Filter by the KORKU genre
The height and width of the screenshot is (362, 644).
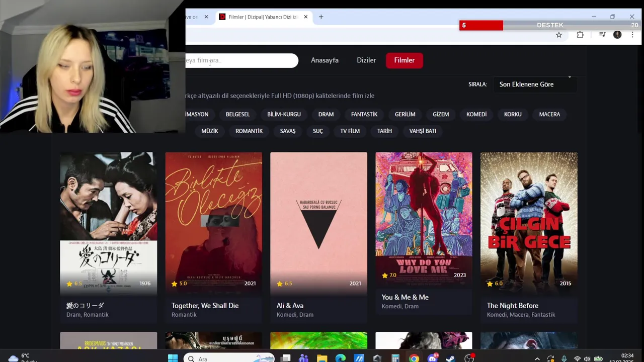tap(513, 114)
